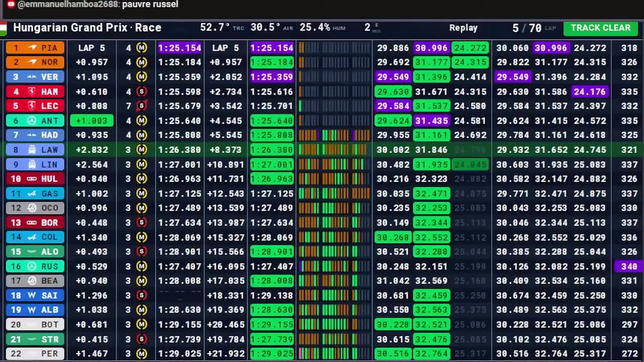The image size is (644, 362).
Task: Click the Williams W logo beside ALB
Action: pyautogui.click(x=32, y=310)
